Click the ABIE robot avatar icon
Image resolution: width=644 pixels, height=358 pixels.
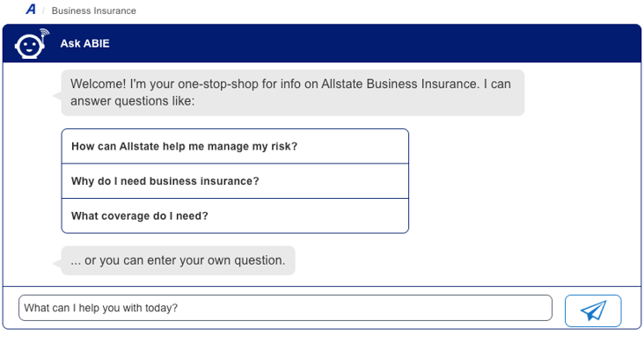coord(30,45)
